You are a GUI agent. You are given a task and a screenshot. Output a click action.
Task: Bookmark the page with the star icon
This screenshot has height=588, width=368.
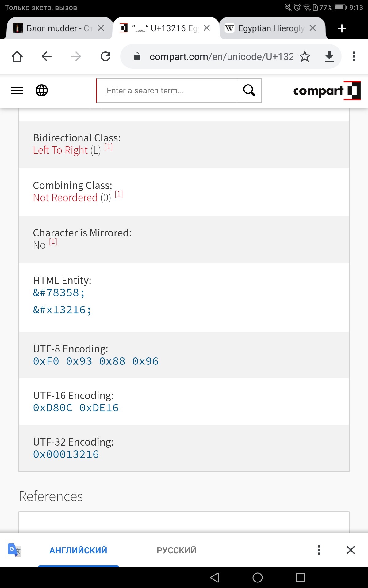coord(305,56)
